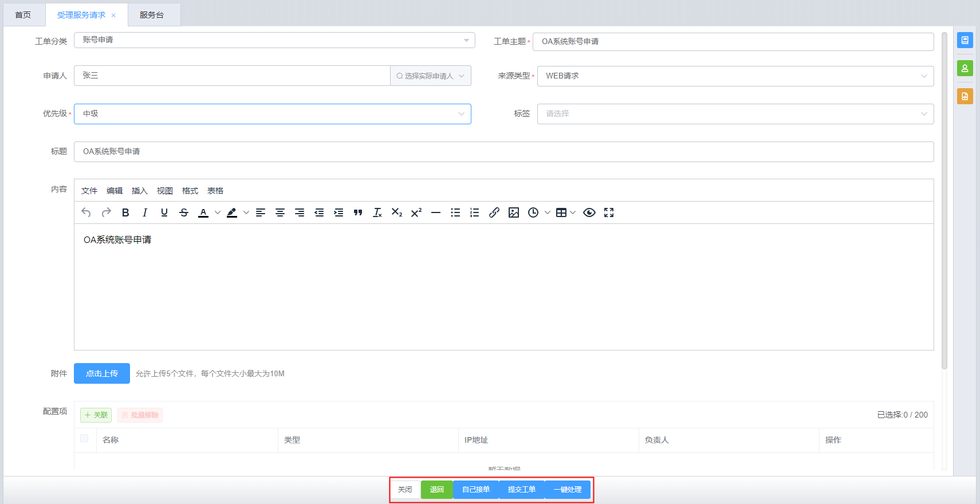Open the 来源类型 dropdown

click(735, 76)
